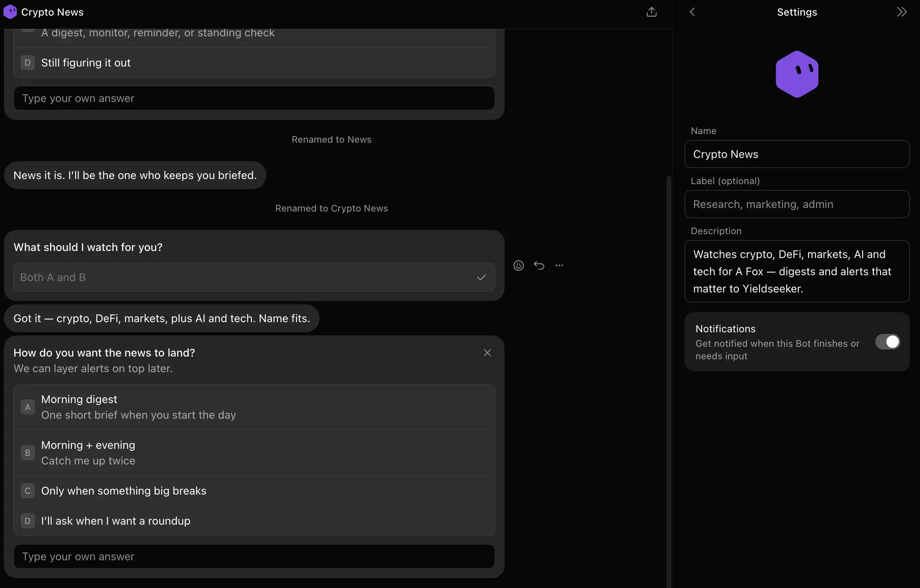Click the purple bot avatar in Settings
This screenshot has height=588, width=920.
pyautogui.click(x=797, y=74)
